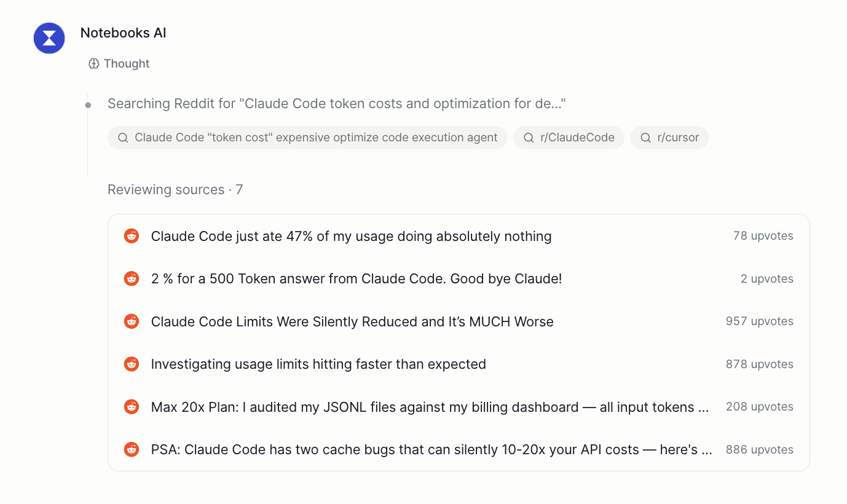The width and height of the screenshot is (847, 504).
Task: Click the Reddit icon for the Max 20x Plan post
Action: (x=132, y=407)
